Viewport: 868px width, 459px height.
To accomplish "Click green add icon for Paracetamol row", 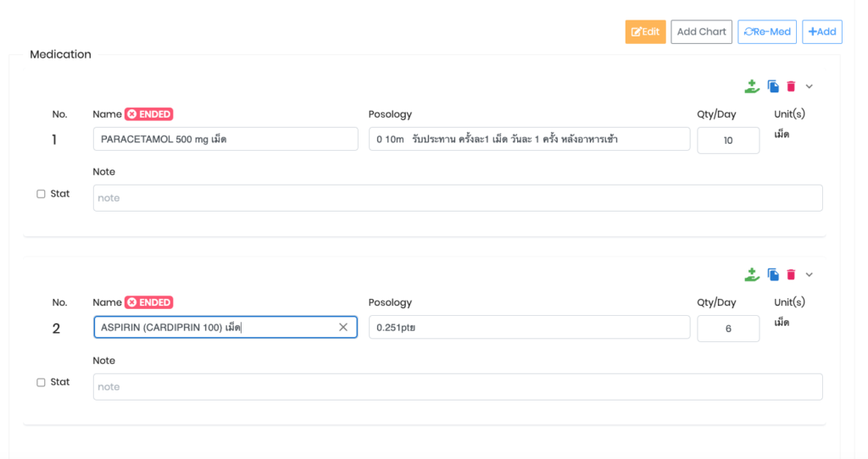I will 751,86.
